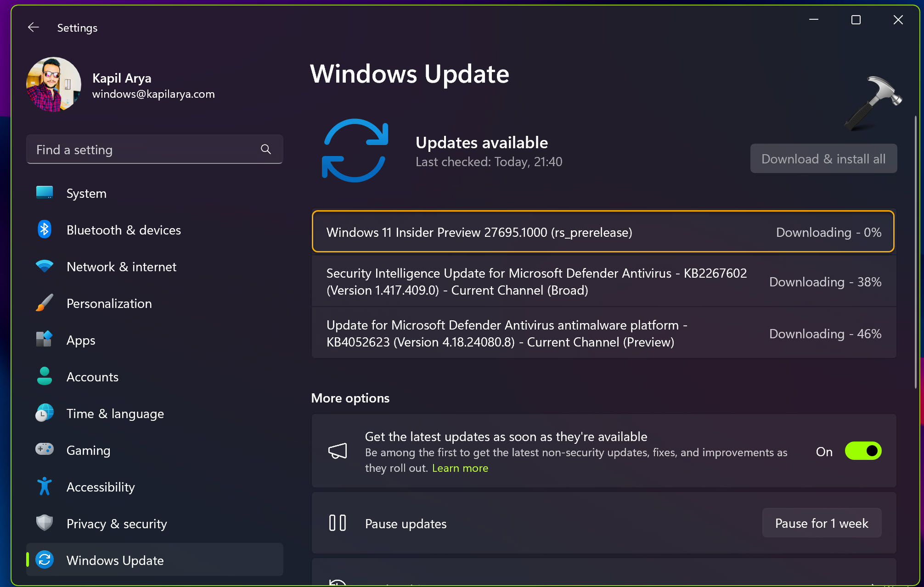924x587 pixels.
Task: Click the Learn more link
Action: click(x=460, y=468)
